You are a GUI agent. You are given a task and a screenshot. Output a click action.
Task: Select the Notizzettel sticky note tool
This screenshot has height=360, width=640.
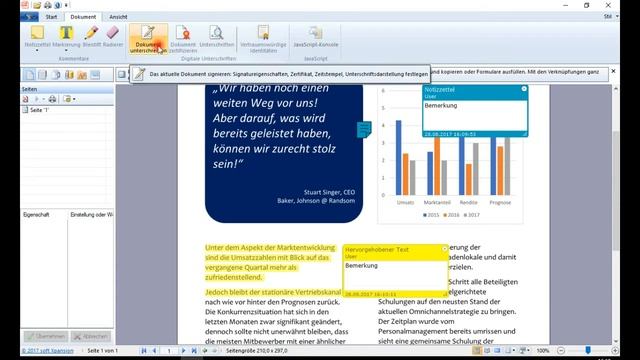[x=37, y=37]
